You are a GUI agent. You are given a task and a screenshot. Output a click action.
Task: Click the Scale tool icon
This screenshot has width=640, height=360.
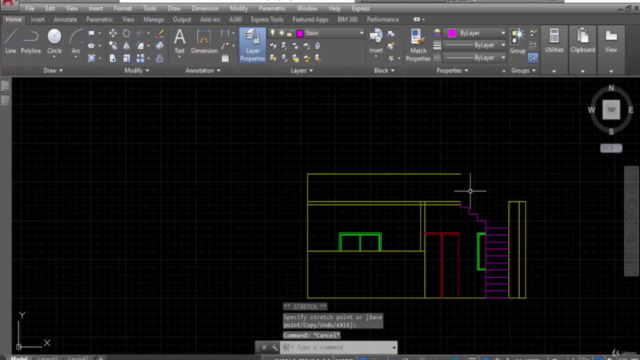pos(127,58)
